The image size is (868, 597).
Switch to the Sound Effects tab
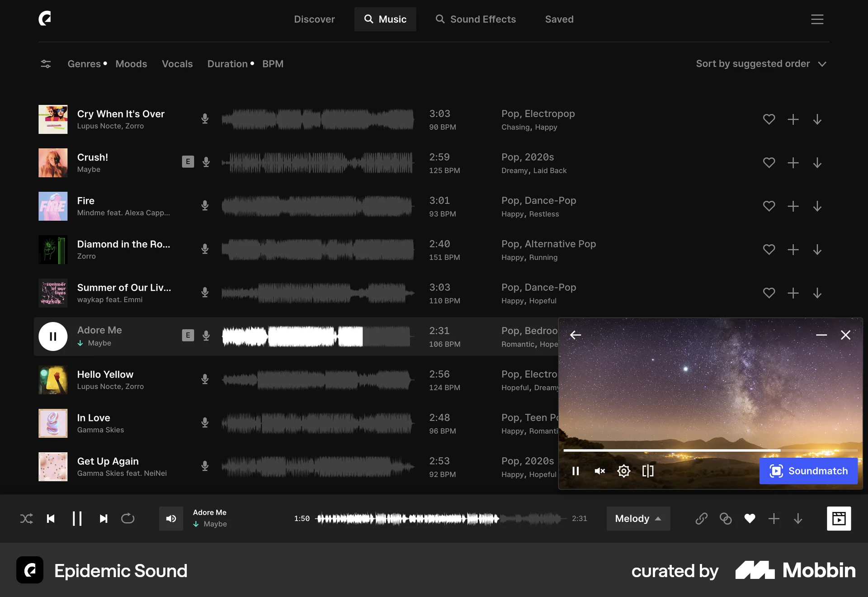coord(476,19)
